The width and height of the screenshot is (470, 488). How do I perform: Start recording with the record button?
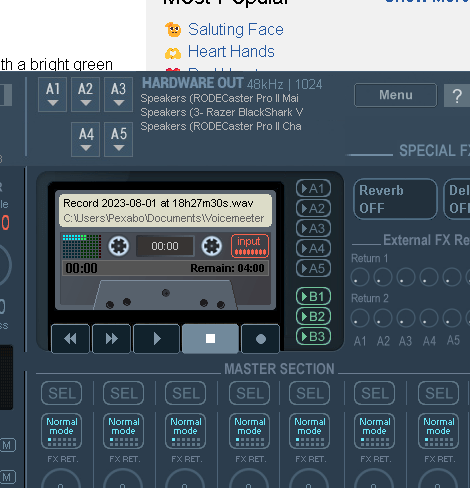260,339
